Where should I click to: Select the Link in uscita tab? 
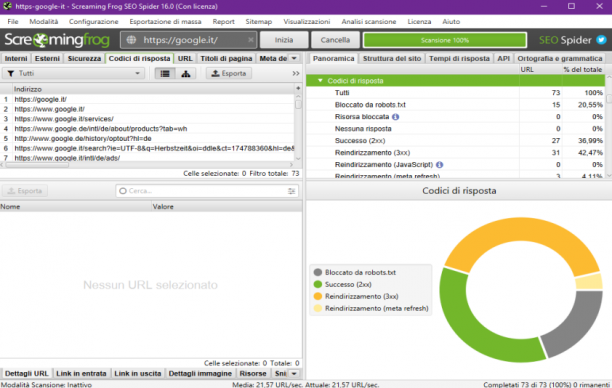[x=138, y=374]
